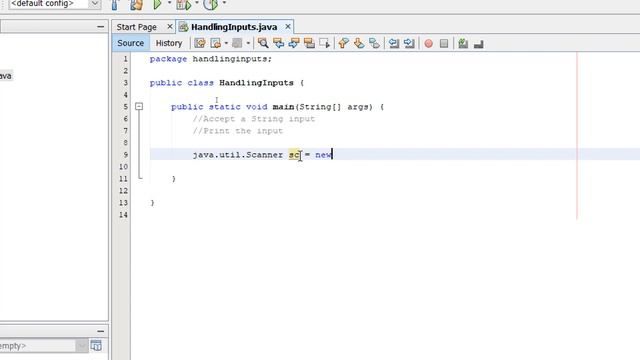
Task: Switch to History view
Action: click(169, 43)
